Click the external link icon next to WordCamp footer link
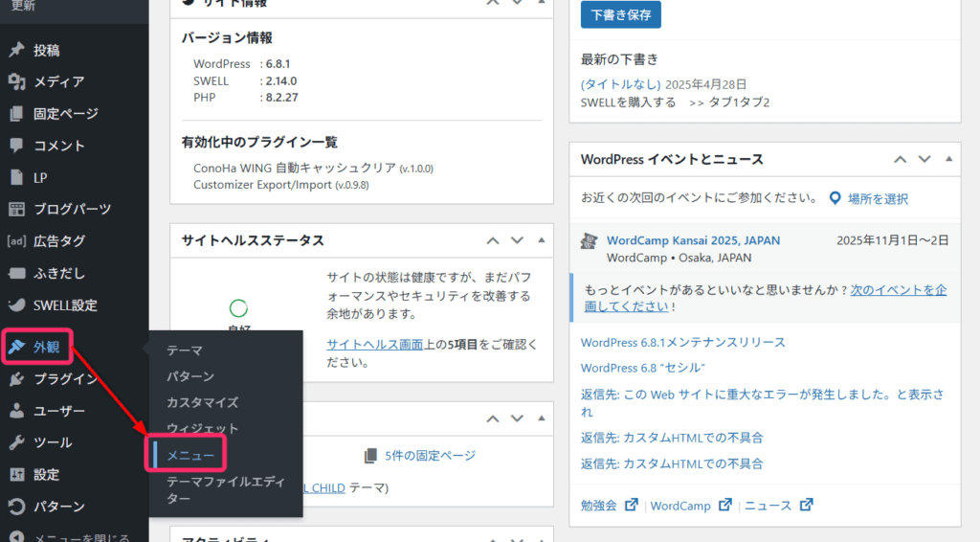Screen dimensions: 980x542 724,505
